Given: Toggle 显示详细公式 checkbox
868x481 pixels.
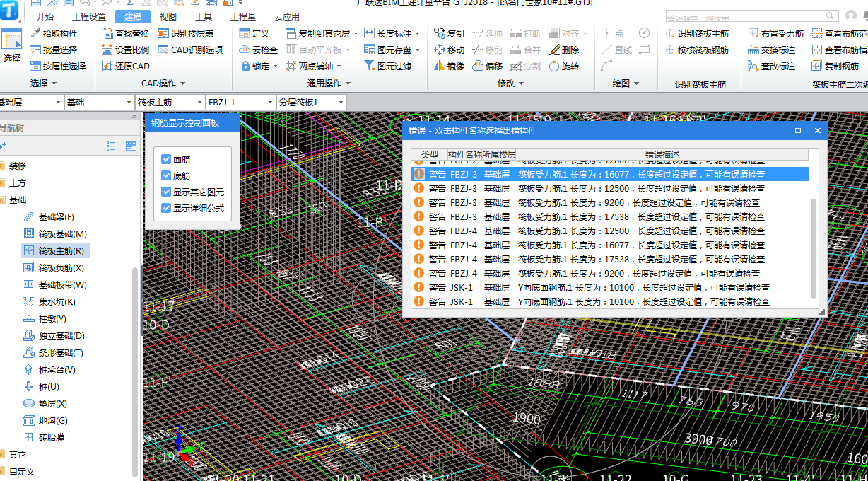Looking at the screenshot, I should click(x=166, y=208).
